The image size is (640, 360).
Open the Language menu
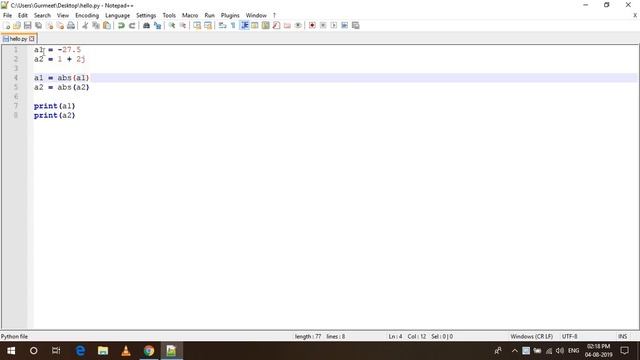[118, 15]
